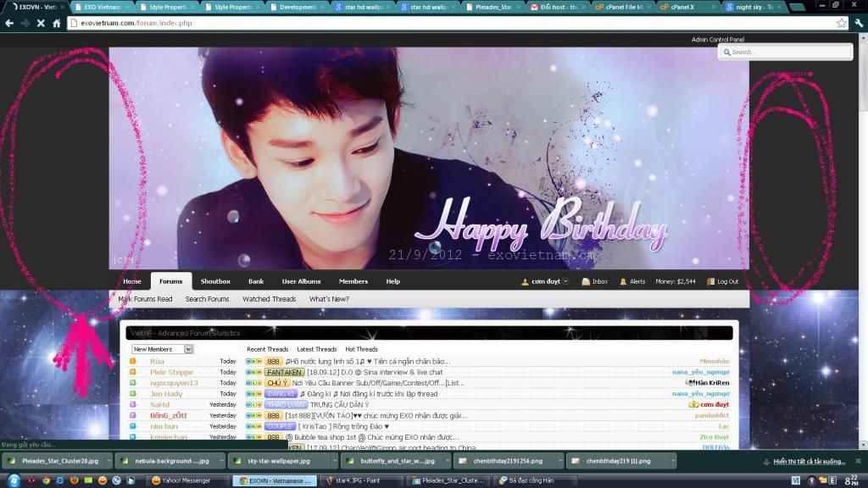Open the browser home page icon

click(57, 23)
